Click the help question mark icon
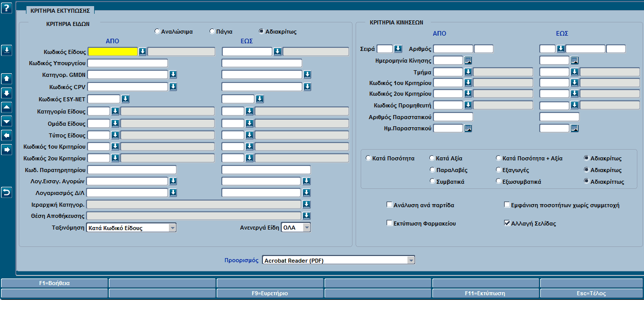The width and height of the screenshot is (644, 309). point(7,8)
